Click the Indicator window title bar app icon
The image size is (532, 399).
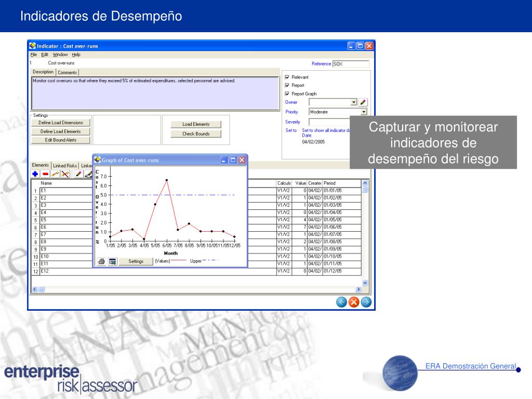32,46
